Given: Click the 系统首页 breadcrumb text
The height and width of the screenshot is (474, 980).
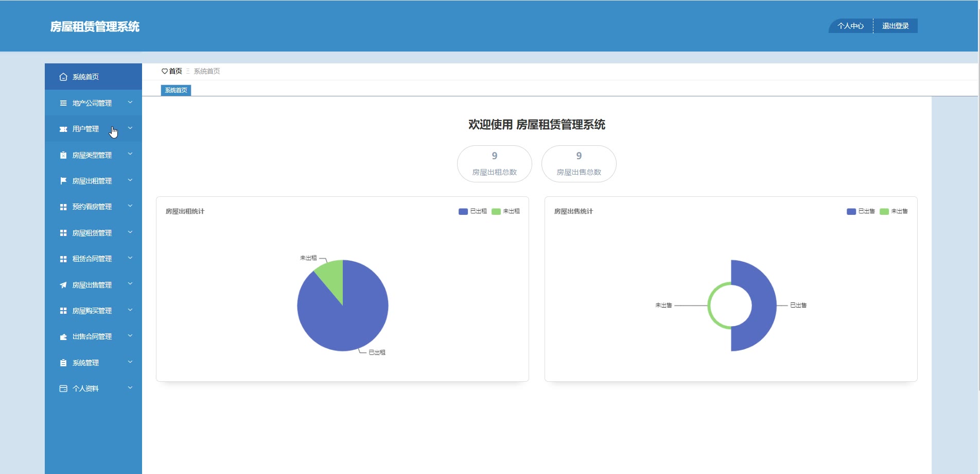Looking at the screenshot, I should pos(207,71).
